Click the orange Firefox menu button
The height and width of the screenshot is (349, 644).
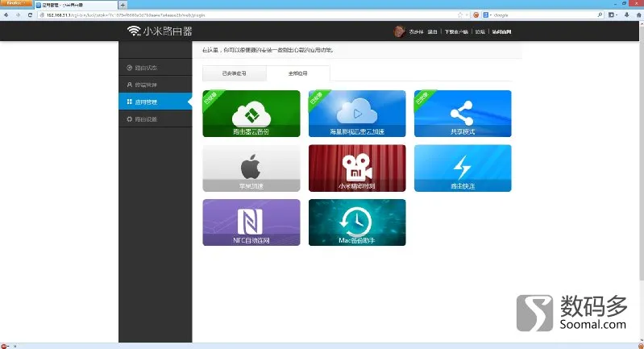[16, 3]
